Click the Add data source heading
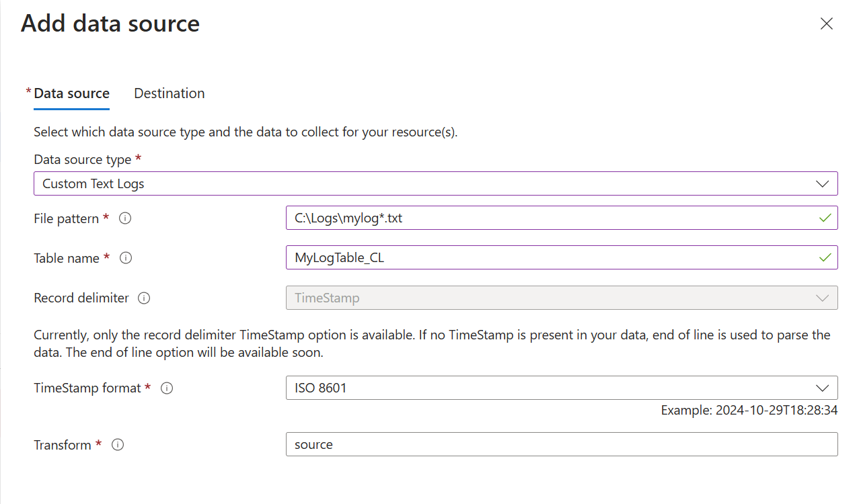The image size is (861, 504). [110, 24]
